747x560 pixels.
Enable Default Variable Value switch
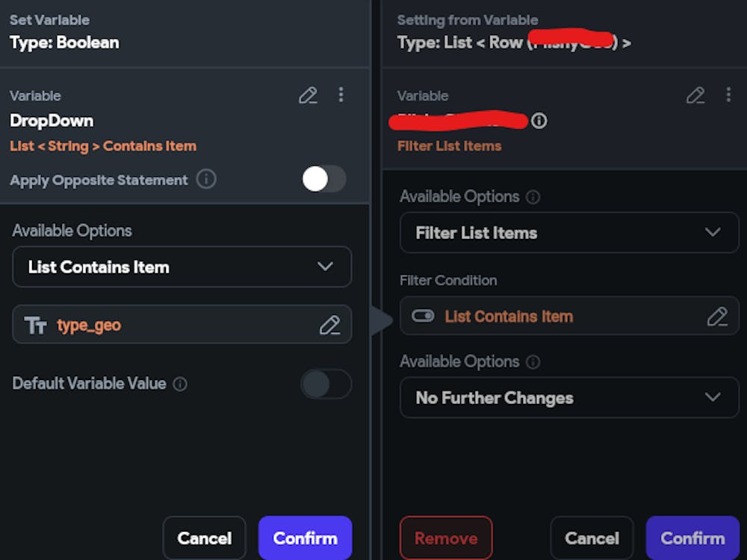coord(326,384)
